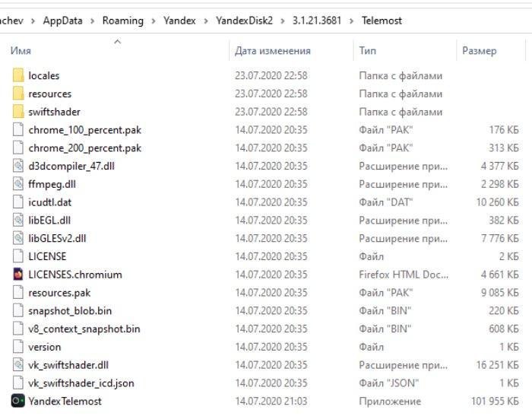Click the LICENSE file icon
Viewport: 532px width, 416px height.
pyautogui.click(x=18, y=256)
